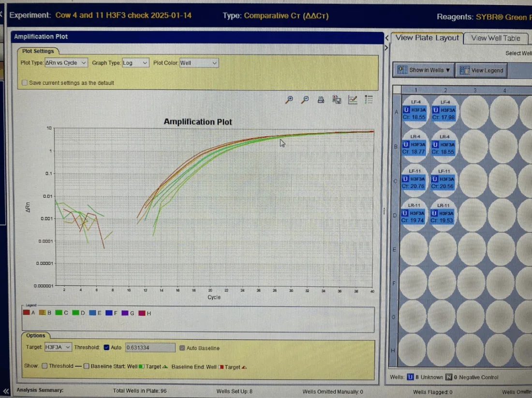The height and width of the screenshot is (398, 532).
Task: Open the Graph Type Log dropdown
Action: [134, 63]
